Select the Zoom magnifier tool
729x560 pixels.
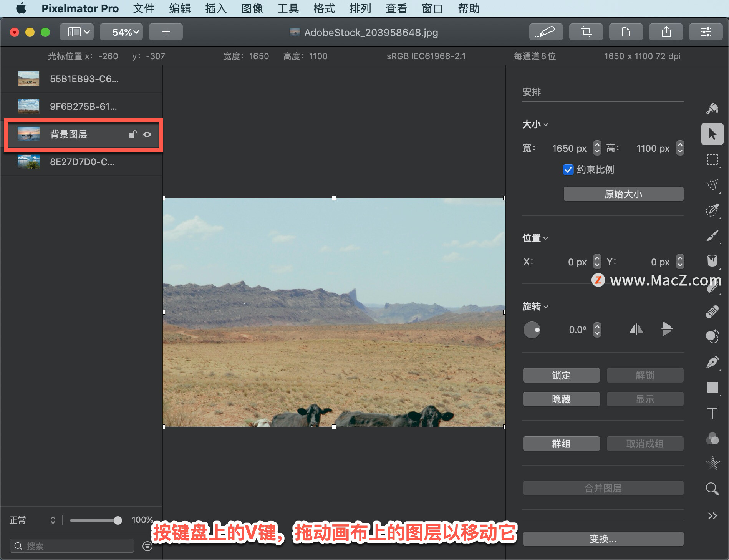pos(712,489)
